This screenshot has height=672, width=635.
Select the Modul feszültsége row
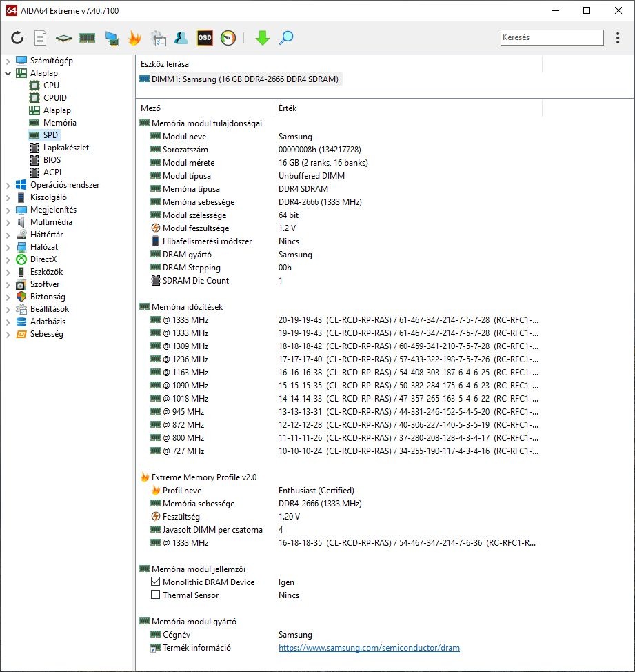[341, 228]
